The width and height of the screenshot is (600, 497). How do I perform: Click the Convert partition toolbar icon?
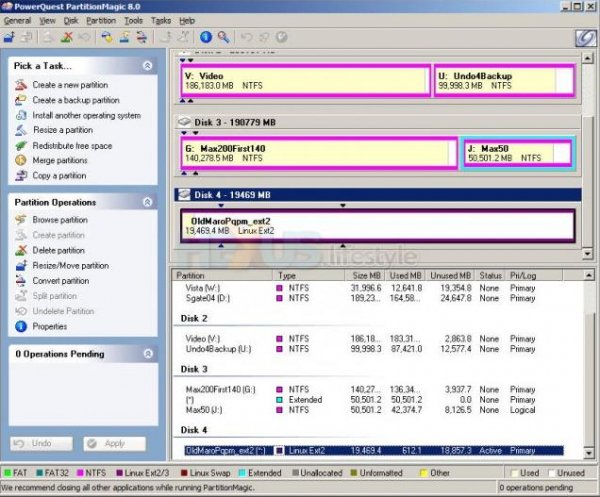coord(142,37)
